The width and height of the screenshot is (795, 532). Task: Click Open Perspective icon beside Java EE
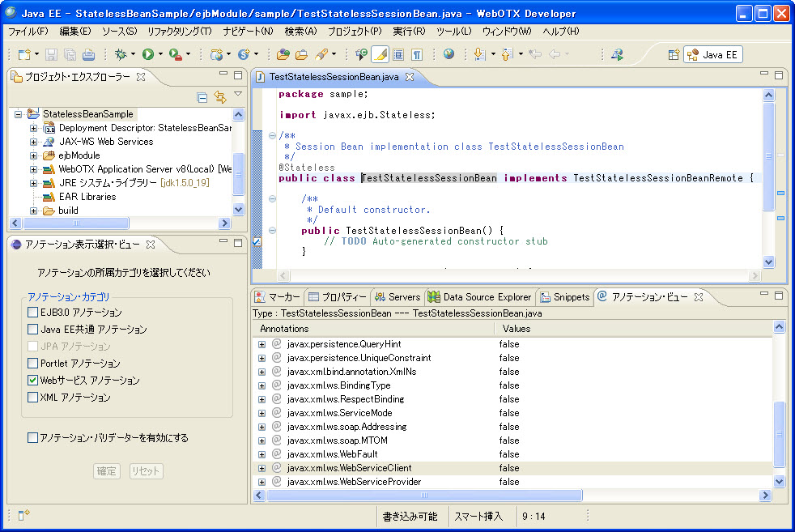673,54
